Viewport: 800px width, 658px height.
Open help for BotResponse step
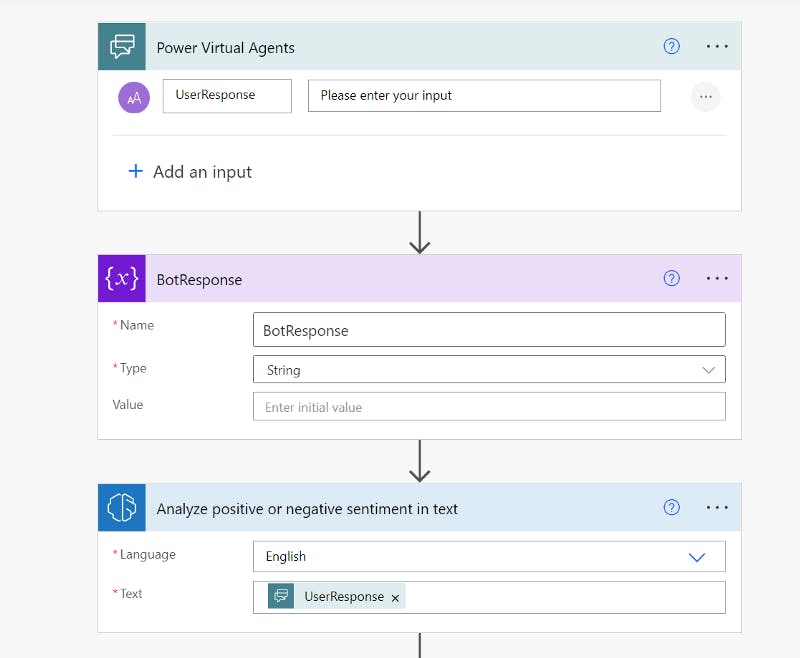(671, 279)
